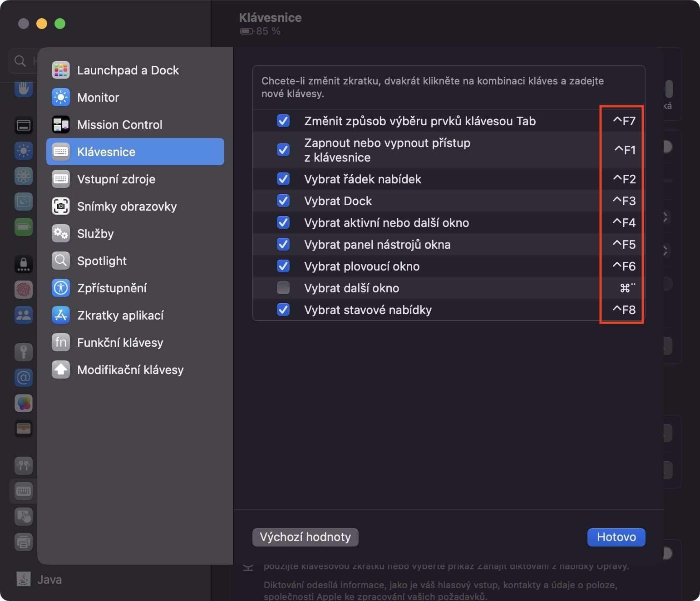Click the Modifikační klávesy arrow icon

point(61,370)
